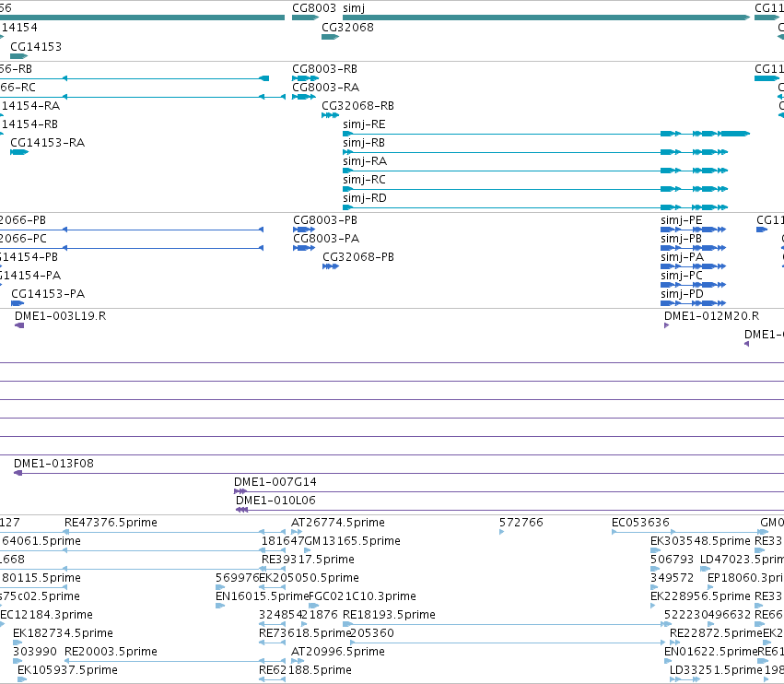Select the simj-RA transcript label
Viewport: 784px width, 684px height.
coord(365,161)
